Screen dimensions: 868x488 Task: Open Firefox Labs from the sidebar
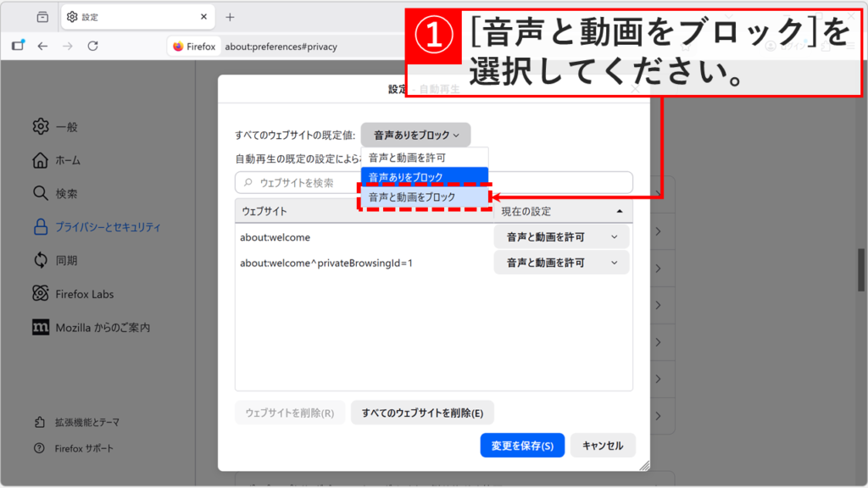(x=41, y=293)
